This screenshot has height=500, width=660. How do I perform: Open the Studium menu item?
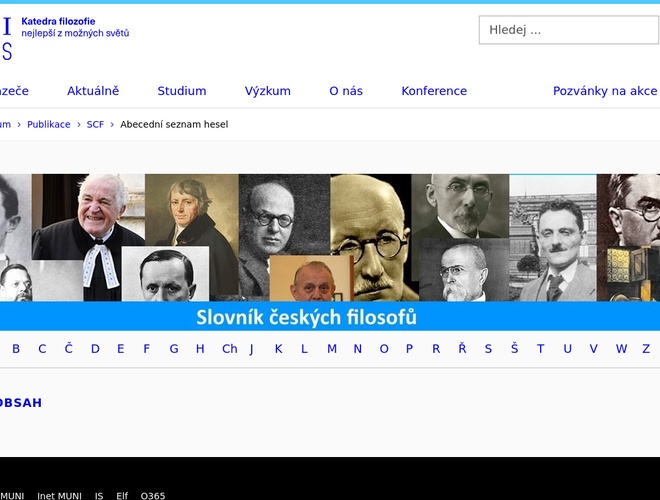[x=181, y=91]
